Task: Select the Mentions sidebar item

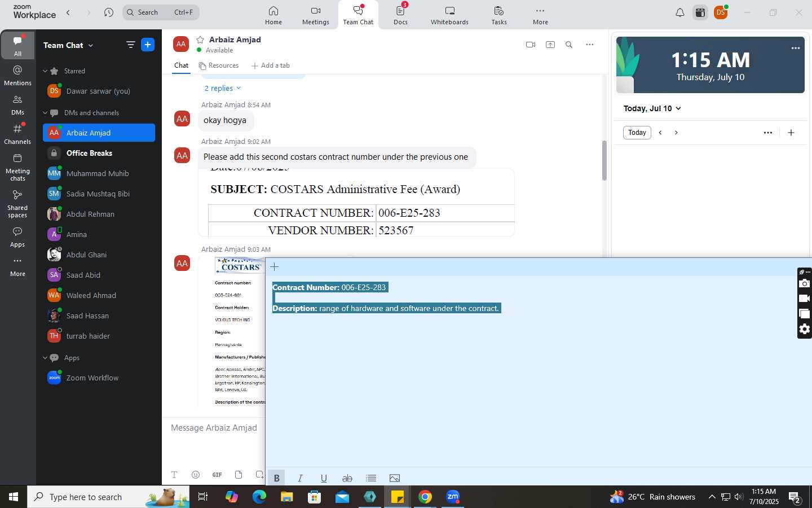Action: point(17,75)
